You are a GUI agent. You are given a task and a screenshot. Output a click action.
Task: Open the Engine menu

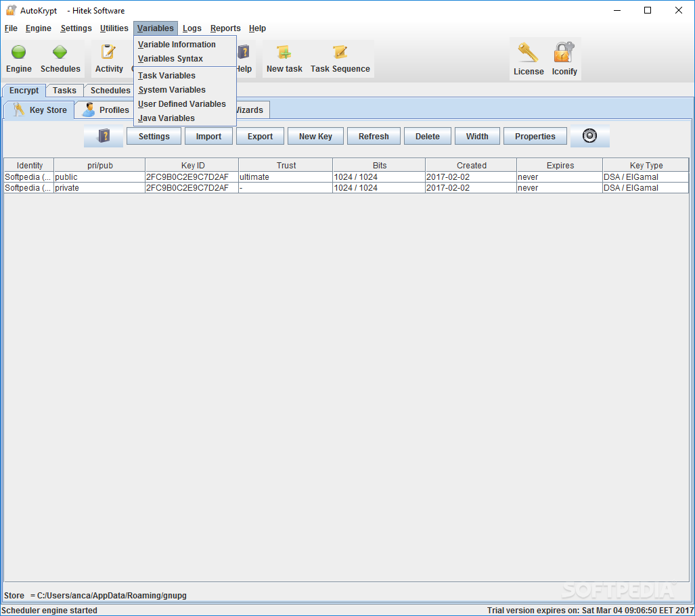[38, 28]
